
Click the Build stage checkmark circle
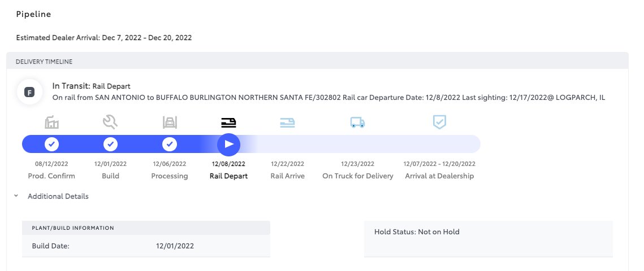[110, 145]
